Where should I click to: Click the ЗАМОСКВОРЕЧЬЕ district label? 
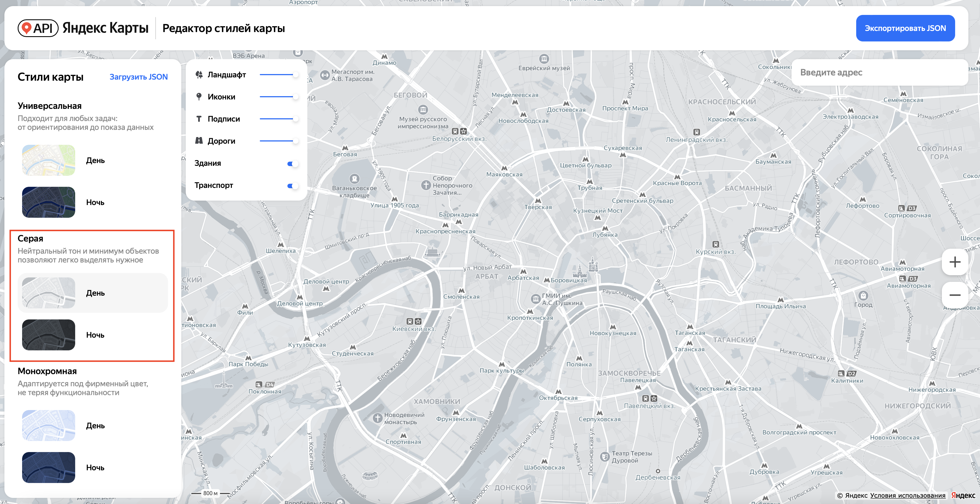point(629,373)
